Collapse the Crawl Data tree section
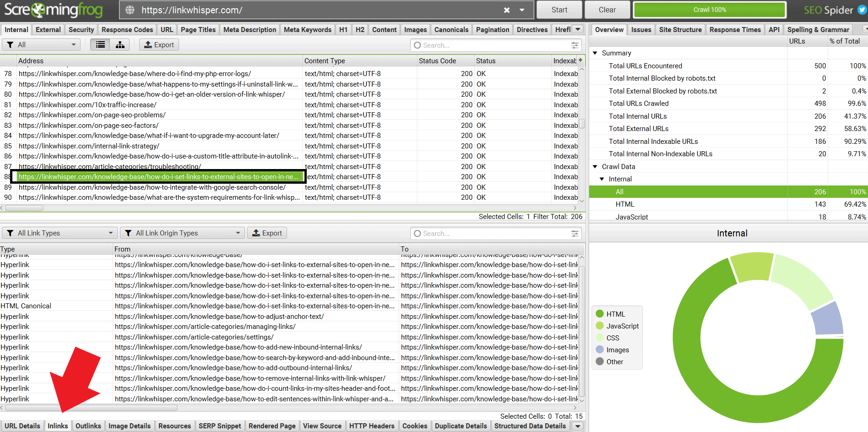Viewport: 868px width, 432px height. (x=595, y=167)
